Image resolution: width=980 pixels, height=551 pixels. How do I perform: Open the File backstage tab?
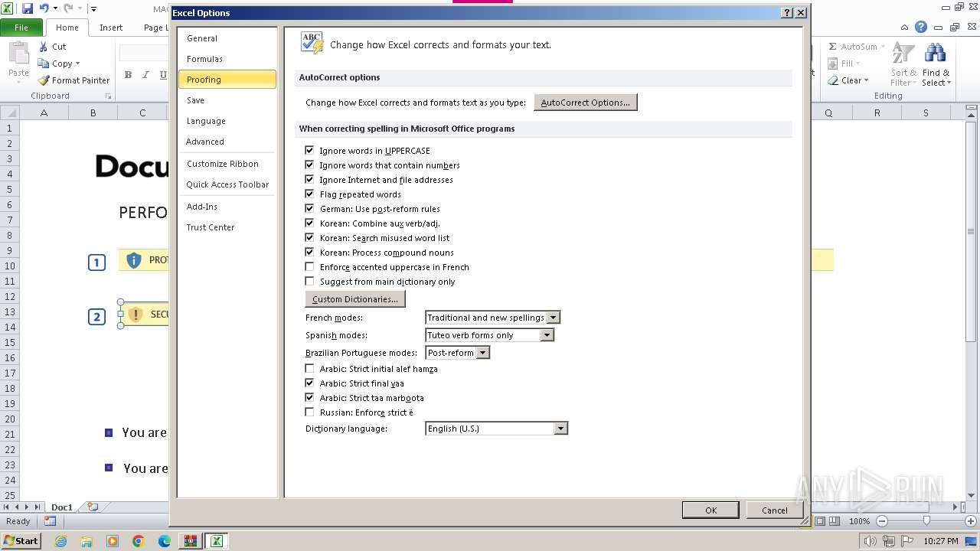[21, 28]
